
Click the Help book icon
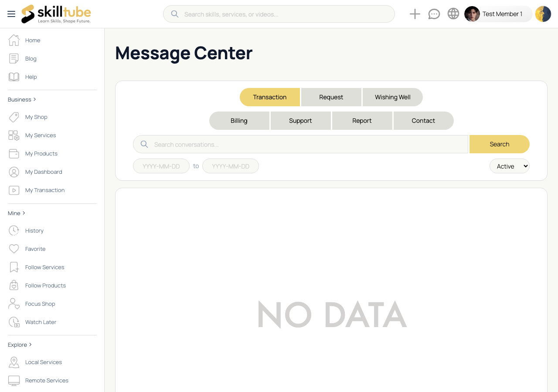[14, 77]
